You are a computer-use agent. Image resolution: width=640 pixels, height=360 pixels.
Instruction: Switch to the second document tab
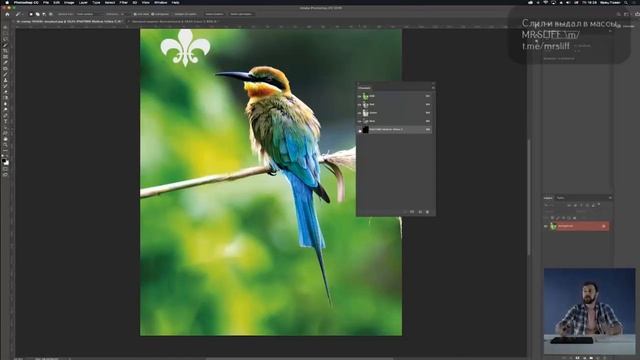pyautogui.click(x=174, y=21)
